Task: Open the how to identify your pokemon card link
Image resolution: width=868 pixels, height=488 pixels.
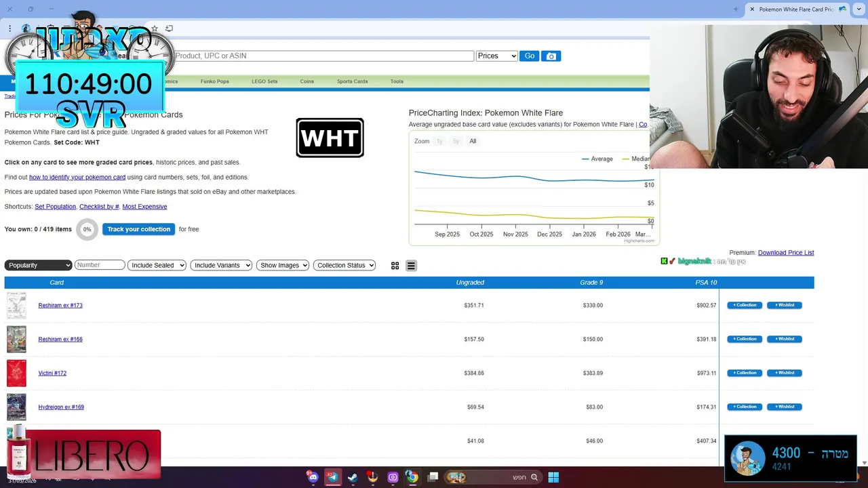Action: point(77,177)
